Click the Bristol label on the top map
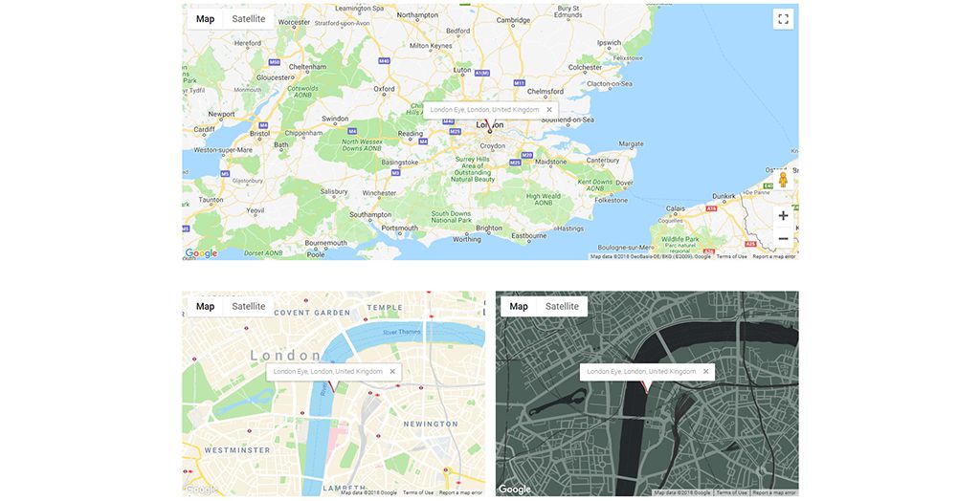This screenshot has width=980, height=501. coord(260,133)
